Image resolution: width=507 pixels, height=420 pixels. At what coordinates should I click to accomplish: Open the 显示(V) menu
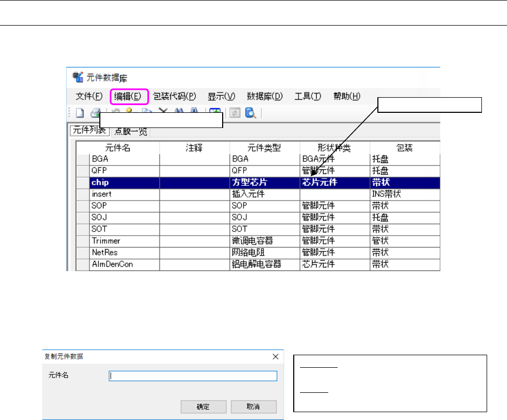click(221, 96)
